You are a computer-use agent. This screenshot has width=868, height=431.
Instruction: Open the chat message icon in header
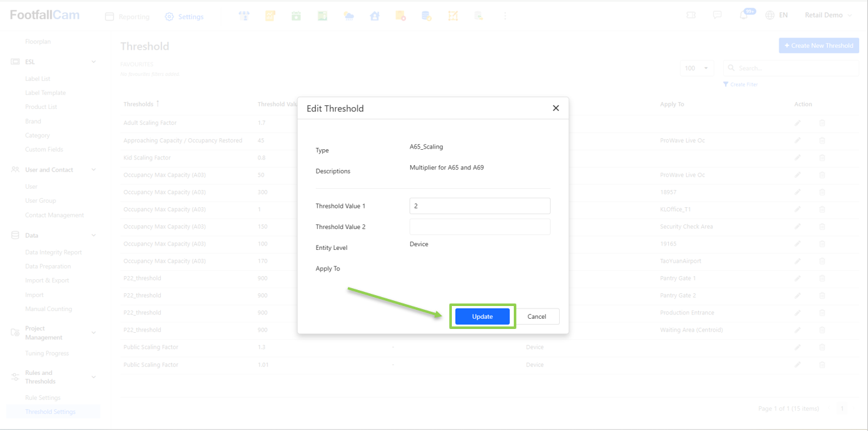click(x=717, y=15)
